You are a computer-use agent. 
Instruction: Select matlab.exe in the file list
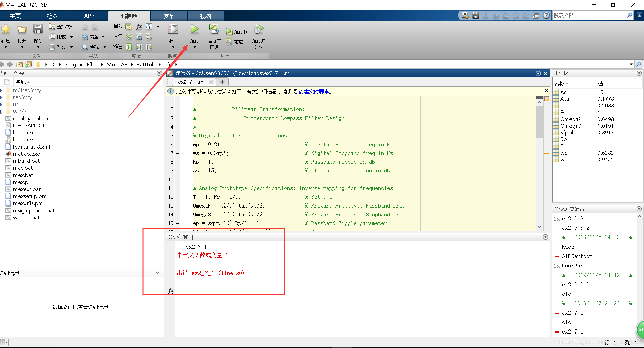(26, 154)
